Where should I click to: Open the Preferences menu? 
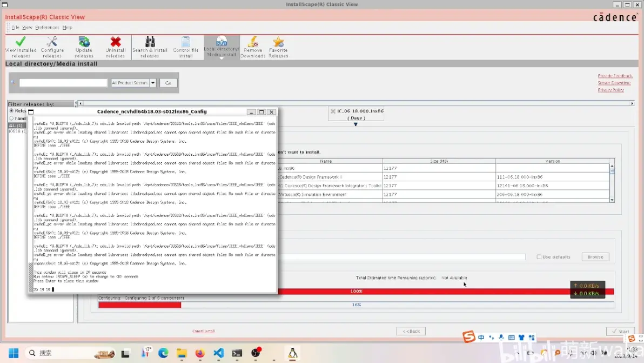coord(47,28)
